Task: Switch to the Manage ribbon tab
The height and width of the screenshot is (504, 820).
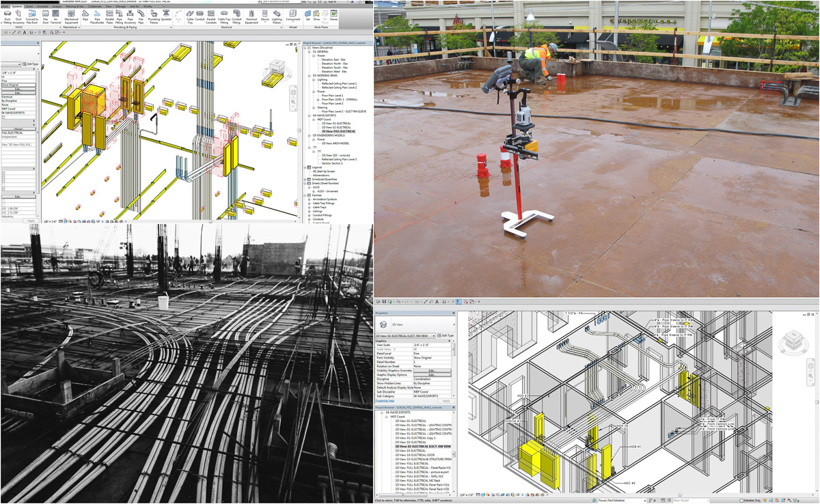Action: tap(120, 6)
